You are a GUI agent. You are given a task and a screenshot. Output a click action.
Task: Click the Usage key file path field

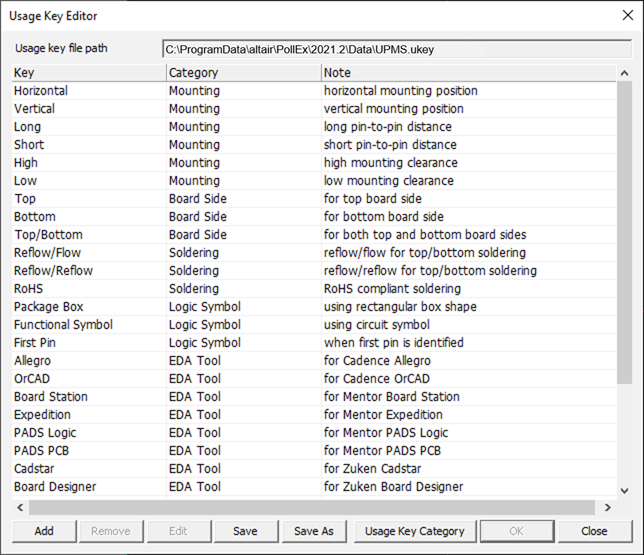(x=396, y=49)
